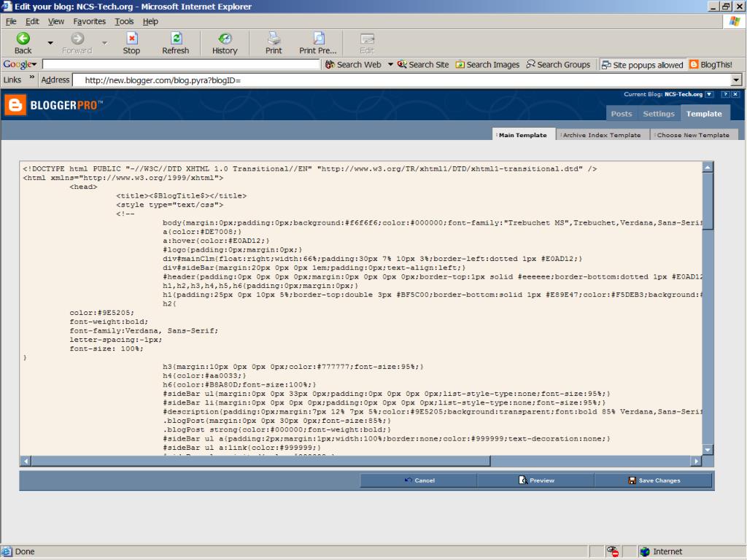
Task: Open the Choose New Template subtab
Action: (693, 135)
